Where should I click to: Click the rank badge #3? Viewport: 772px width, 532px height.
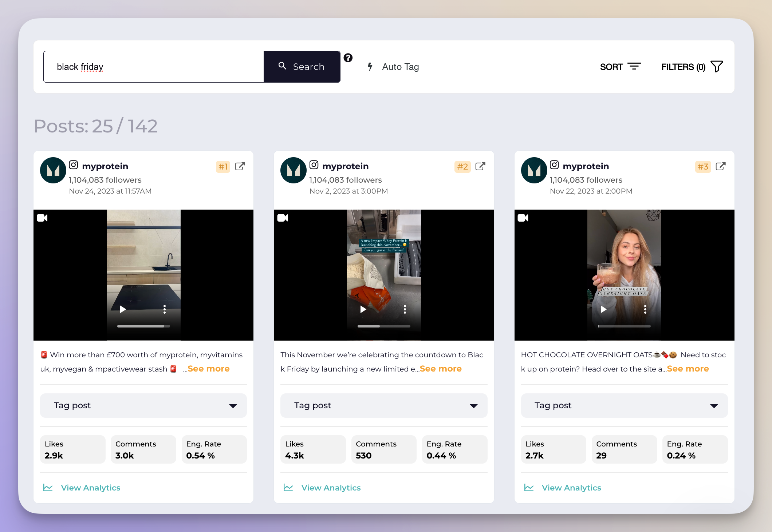click(x=703, y=167)
